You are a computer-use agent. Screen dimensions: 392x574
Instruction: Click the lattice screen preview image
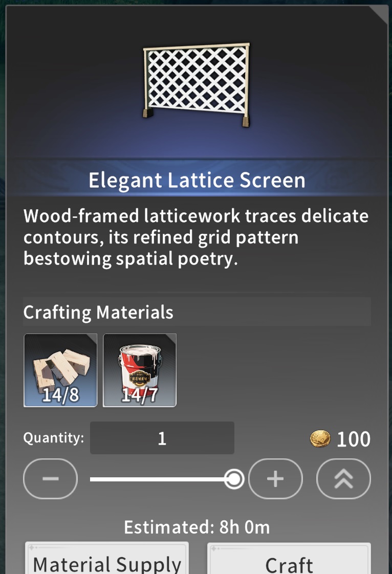[197, 85]
